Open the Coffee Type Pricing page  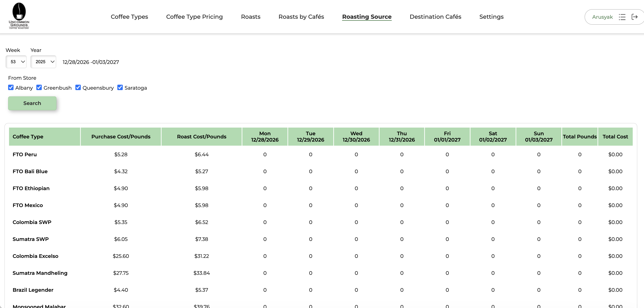pos(194,17)
